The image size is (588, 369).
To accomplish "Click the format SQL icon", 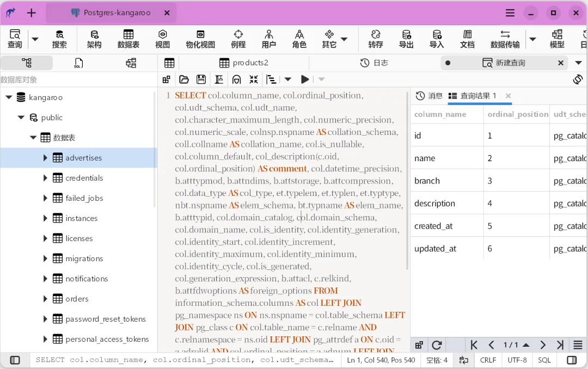I will (x=219, y=79).
